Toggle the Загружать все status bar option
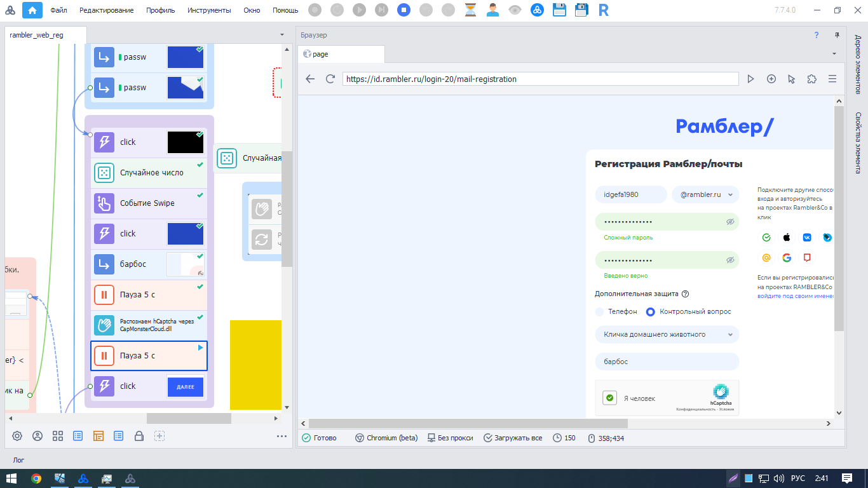Image resolution: width=868 pixels, height=488 pixels. pos(513,438)
